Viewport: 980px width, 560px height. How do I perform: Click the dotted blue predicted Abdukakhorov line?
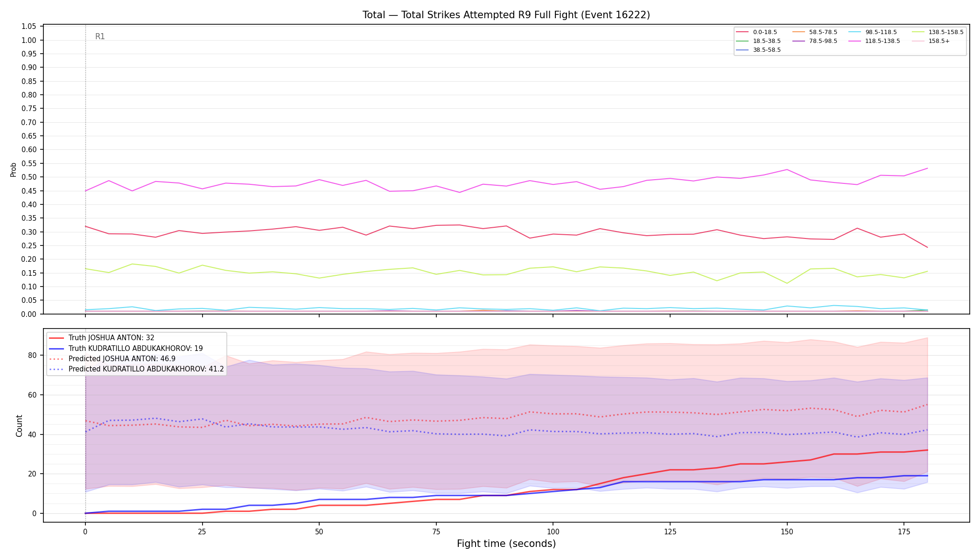[x=506, y=436]
